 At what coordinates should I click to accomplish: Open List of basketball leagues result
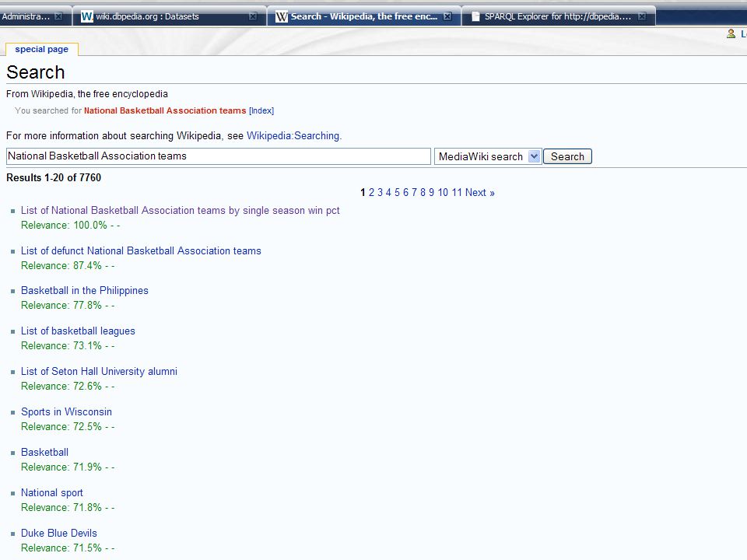pos(78,331)
